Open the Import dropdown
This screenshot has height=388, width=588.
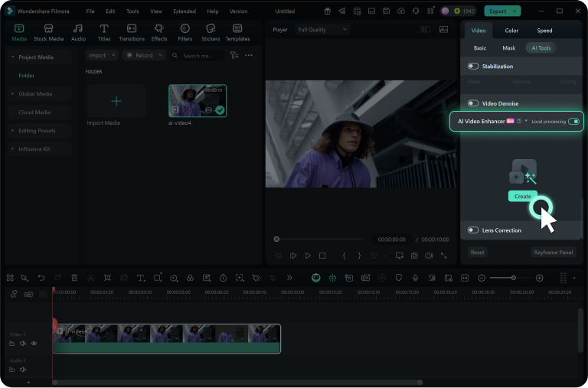[102, 55]
